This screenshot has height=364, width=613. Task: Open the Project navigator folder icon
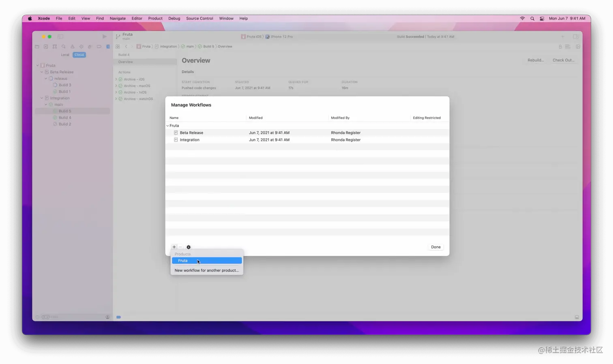pyautogui.click(x=37, y=47)
